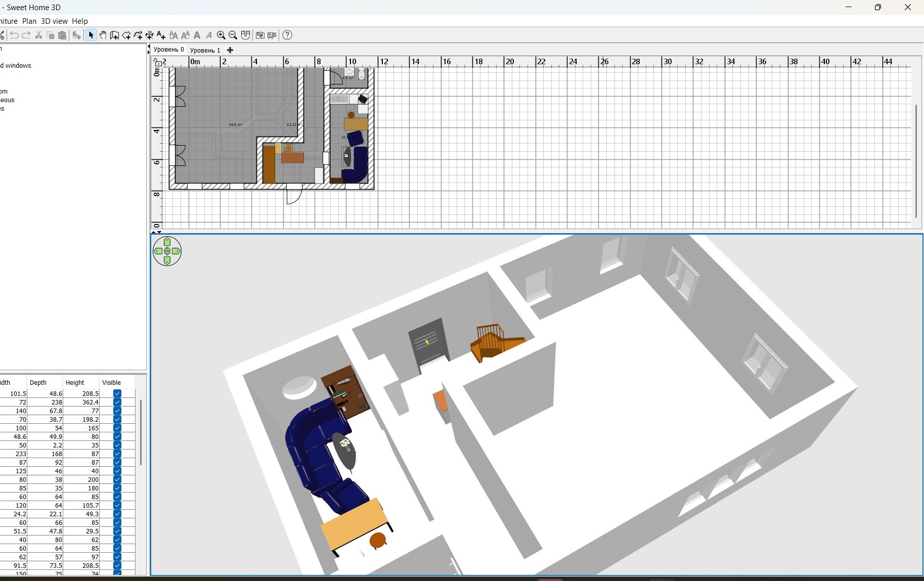Open the Create video camcorder icon
Screen dimensions: 924x581
point(272,35)
